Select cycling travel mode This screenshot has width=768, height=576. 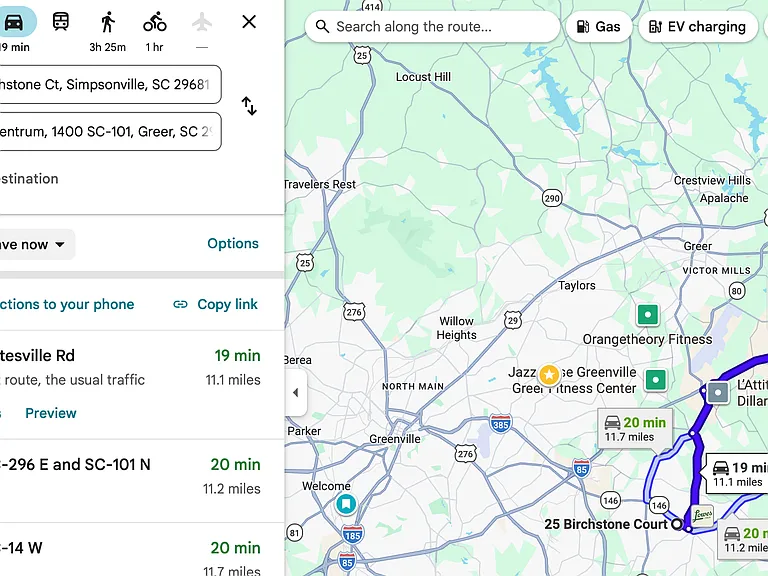(x=155, y=22)
